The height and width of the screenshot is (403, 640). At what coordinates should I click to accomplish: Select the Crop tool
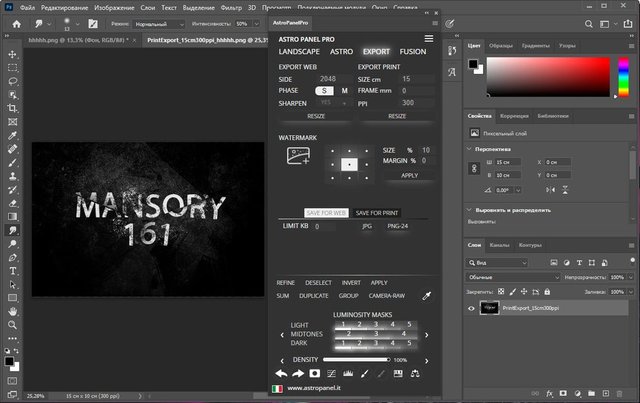point(13,108)
